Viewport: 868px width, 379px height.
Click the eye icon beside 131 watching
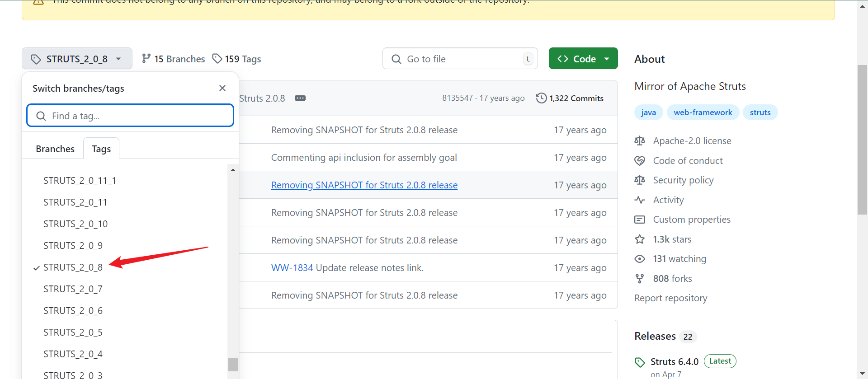640,259
